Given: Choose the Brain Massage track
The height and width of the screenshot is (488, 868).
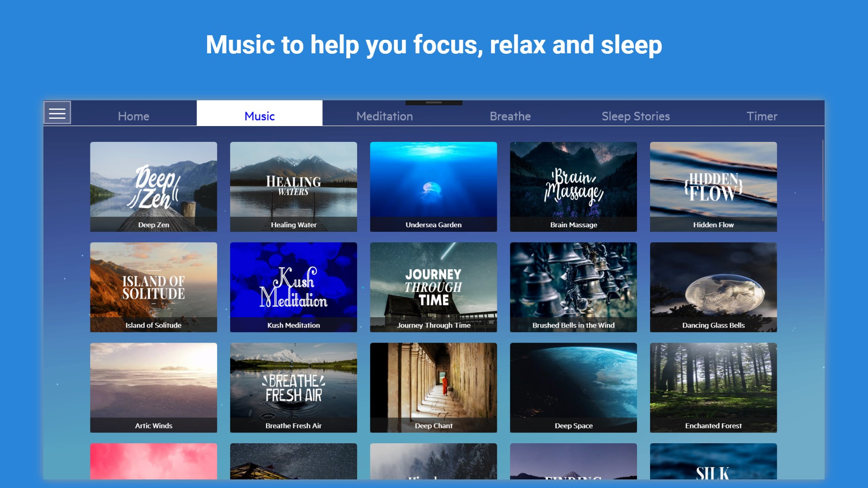Looking at the screenshot, I should [573, 187].
